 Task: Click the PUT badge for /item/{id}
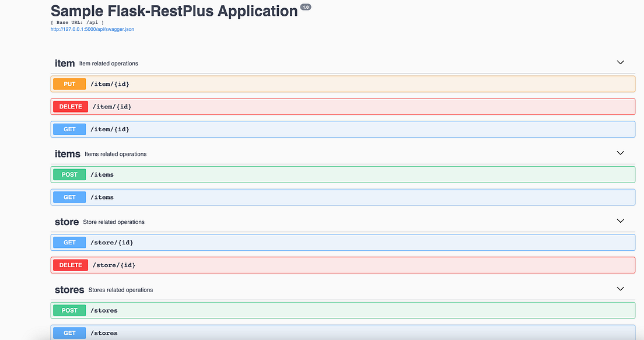[x=69, y=84]
